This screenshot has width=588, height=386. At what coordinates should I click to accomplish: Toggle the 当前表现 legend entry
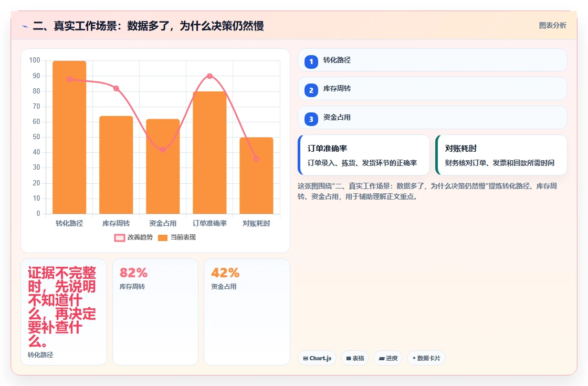tap(176, 237)
